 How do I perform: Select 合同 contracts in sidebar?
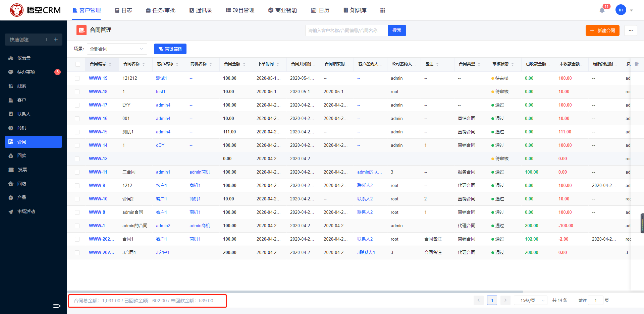pos(34,142)
